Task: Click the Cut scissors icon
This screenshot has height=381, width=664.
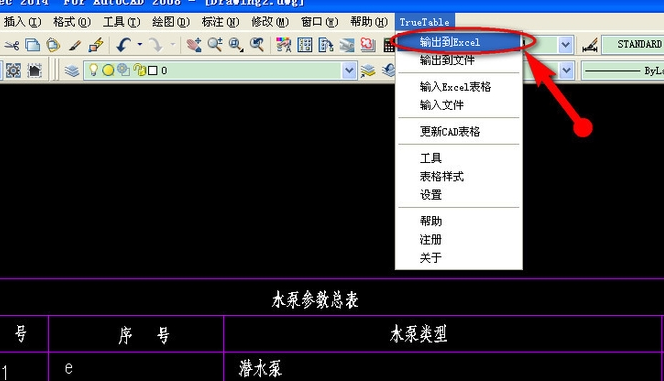Action: [x=12, y=45]
